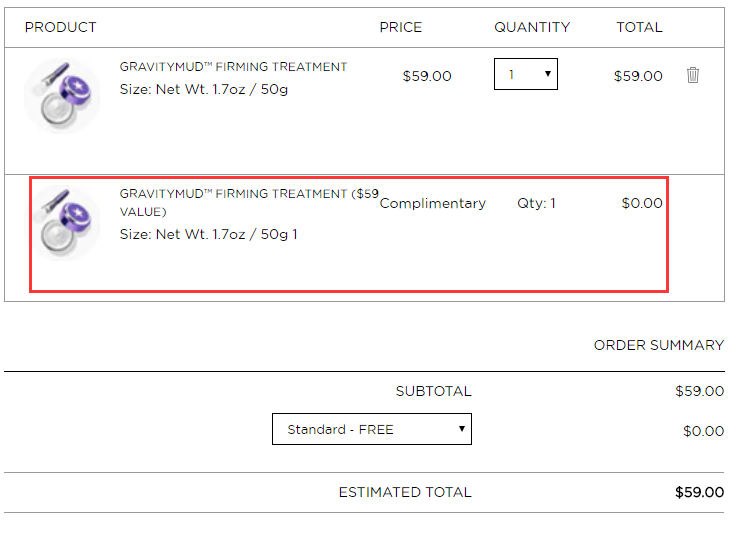Click the ESTIMATED TOTAL label
Image resolution: width=738 pixels, height=542 pixels.
pos(405,492)
